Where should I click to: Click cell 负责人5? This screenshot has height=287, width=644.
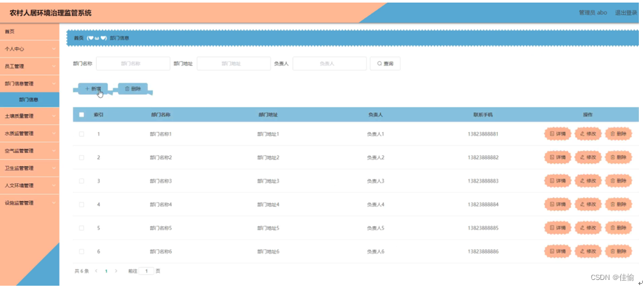pyautogui.click(x=376, y=228)
